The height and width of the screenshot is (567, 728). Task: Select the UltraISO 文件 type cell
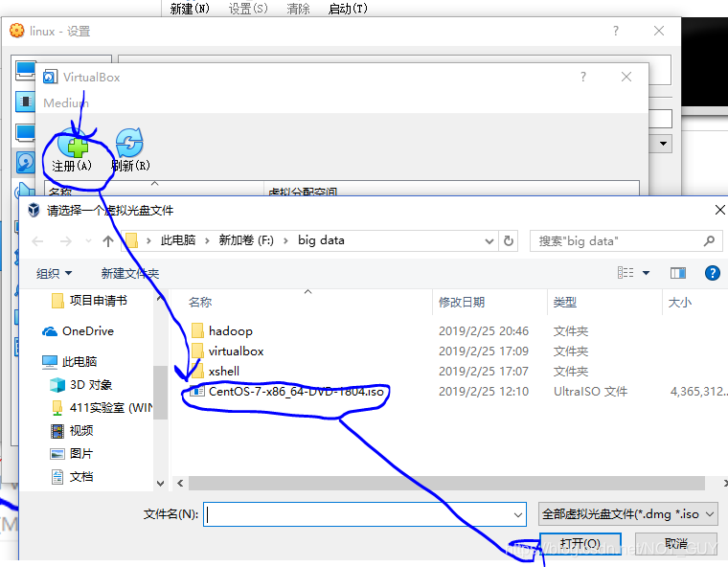[x=590, y=392]
